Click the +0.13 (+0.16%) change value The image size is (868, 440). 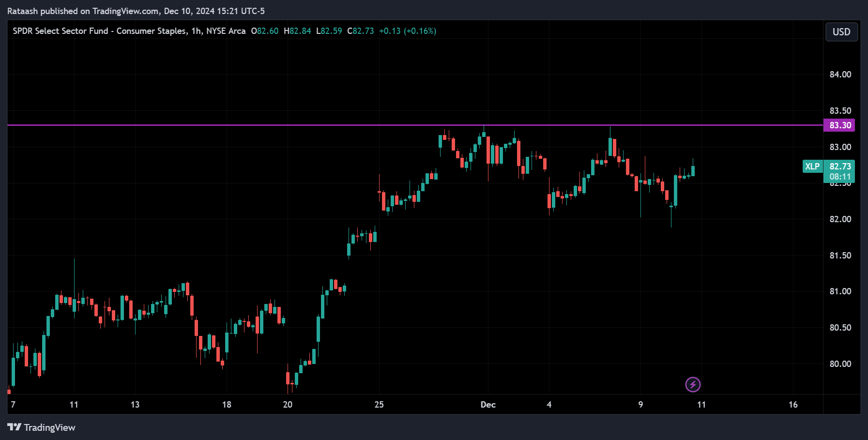tap(408, 31)
